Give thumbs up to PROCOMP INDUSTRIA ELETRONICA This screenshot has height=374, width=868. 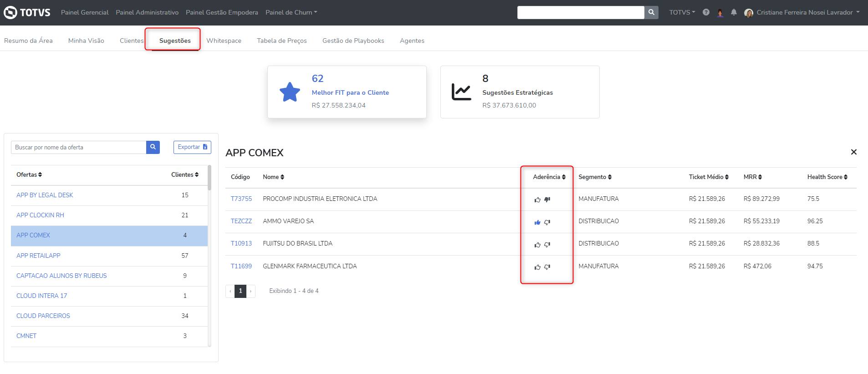pos(537,200)
